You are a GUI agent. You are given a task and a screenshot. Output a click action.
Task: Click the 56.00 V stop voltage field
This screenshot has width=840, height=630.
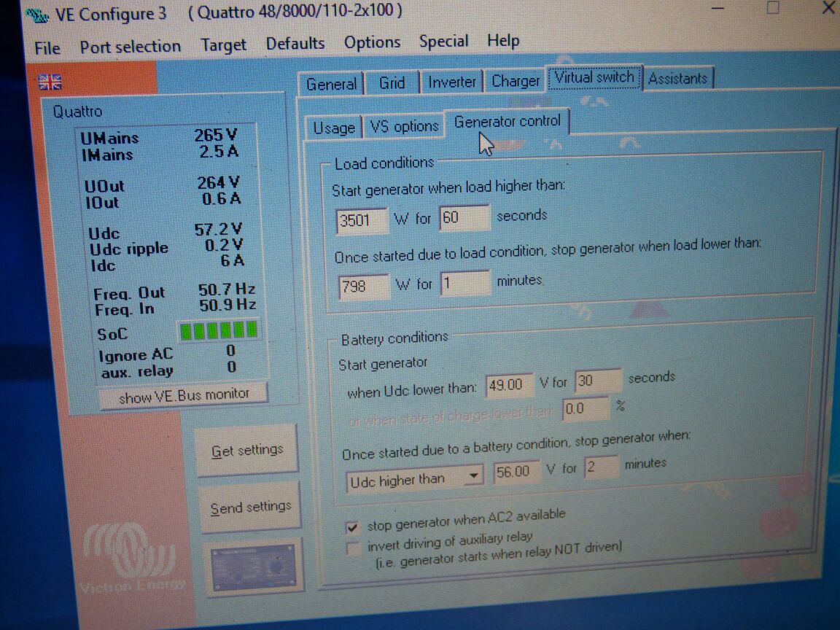[x=516, y=472]
